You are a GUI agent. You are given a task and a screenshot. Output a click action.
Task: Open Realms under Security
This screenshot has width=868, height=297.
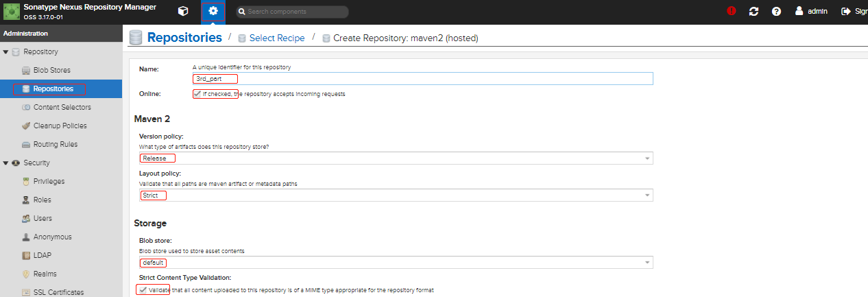coord(45,274)
